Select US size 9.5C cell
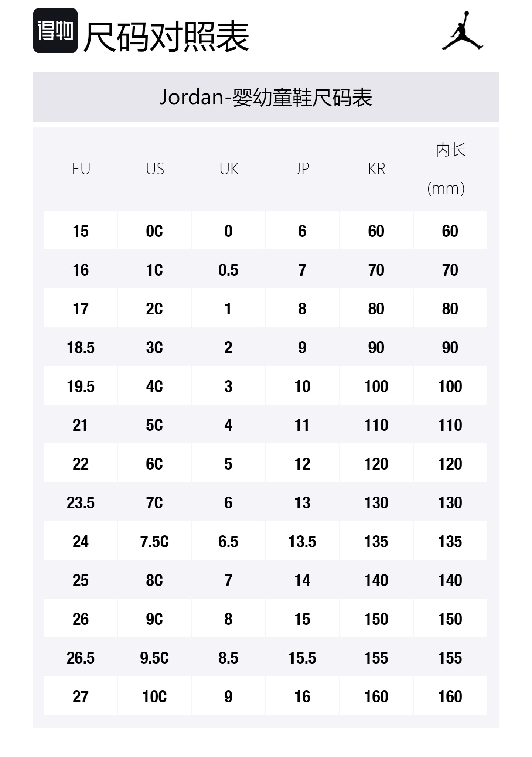This screenshot has height=757, width=532. pyautogui.click(x=154, y=658)
